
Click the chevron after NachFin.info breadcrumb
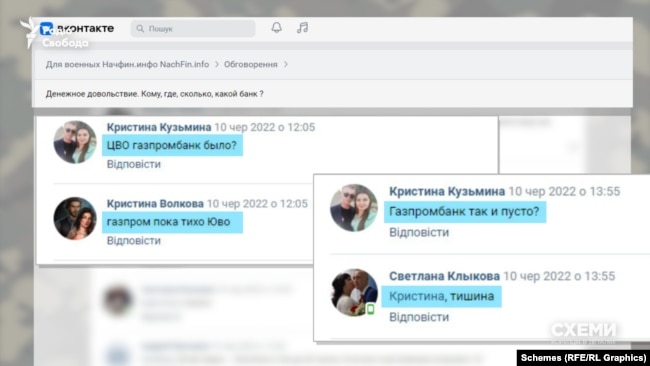[x=217, y=64]
